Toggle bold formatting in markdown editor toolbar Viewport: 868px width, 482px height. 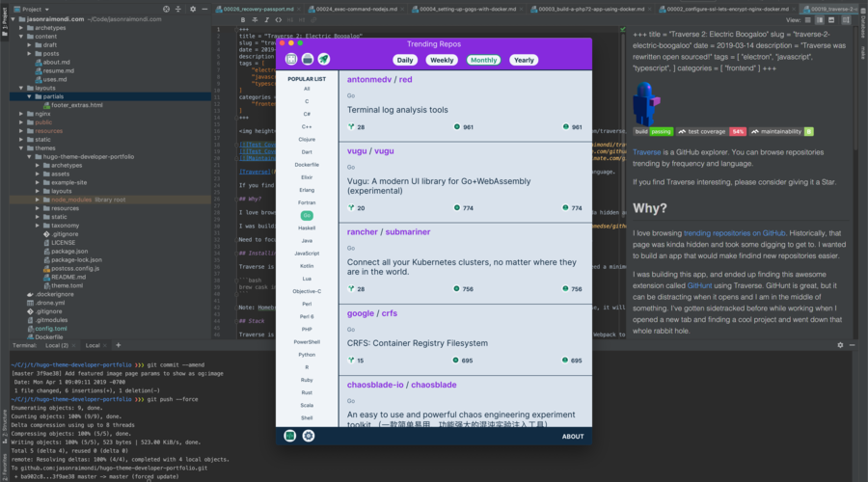pyautogui.click(x=243, y=19)
